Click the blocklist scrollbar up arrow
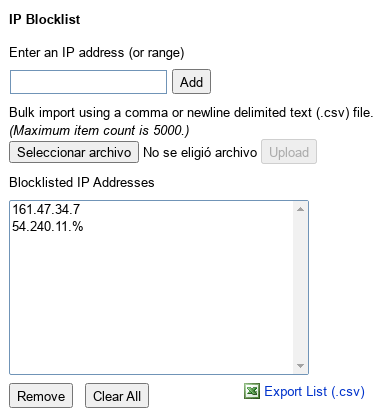 coord(300,209)
